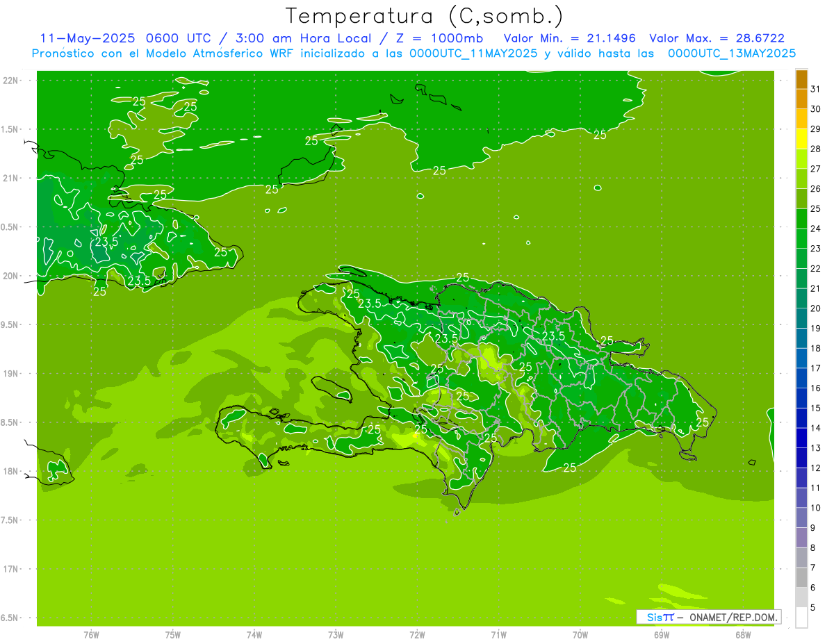834x644 pixels.
Task: Click the dark blue swatch between 12 and 13
Action: tap(801, 458)
